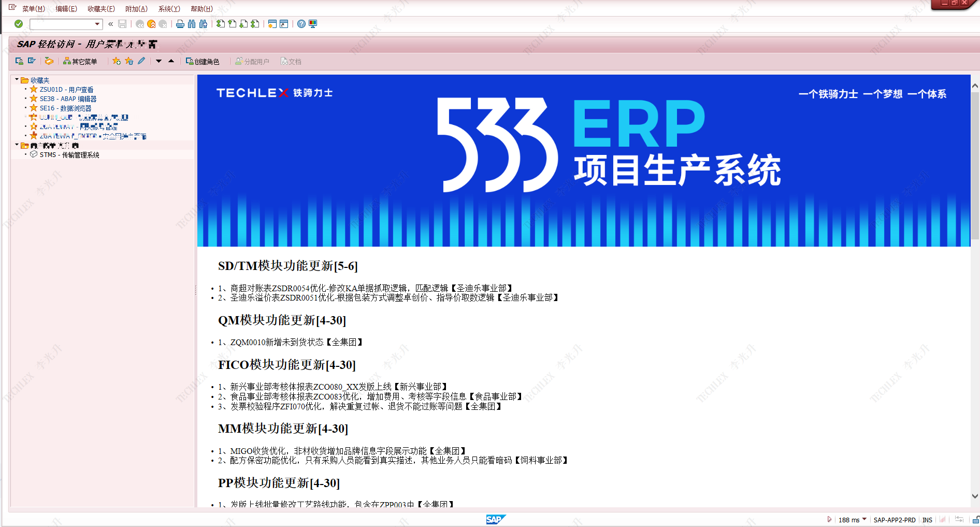This screenshot has height=527, width=980.
Task: Click the Move Favorites Down arrow
Action: (159, 61)
